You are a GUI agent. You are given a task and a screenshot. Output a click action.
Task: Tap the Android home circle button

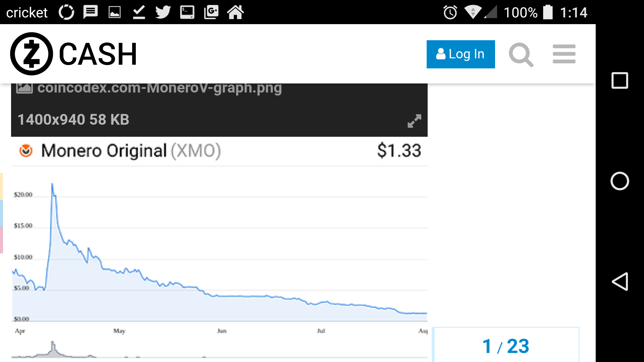click(x=620, y=181)
